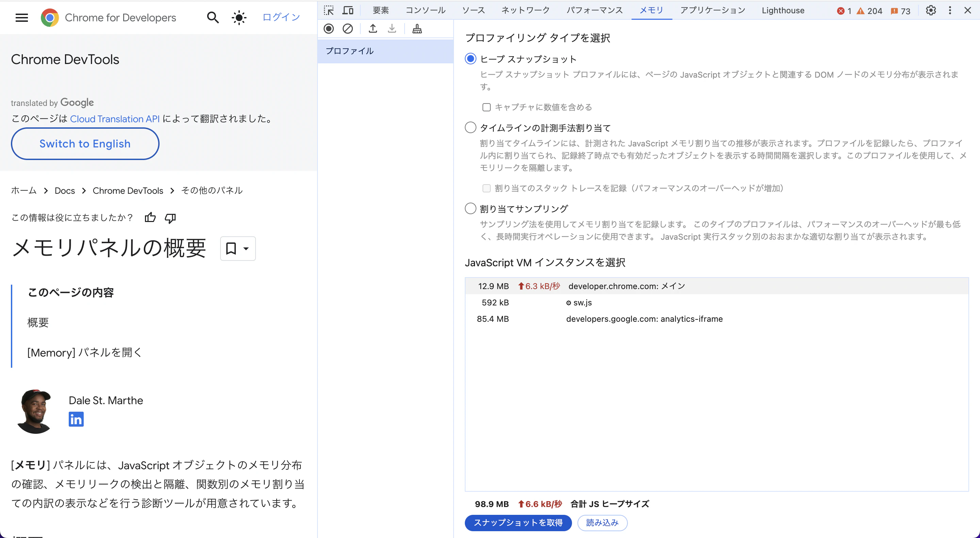Click the red error count badge
980x538 pixels.
(844, 11)
